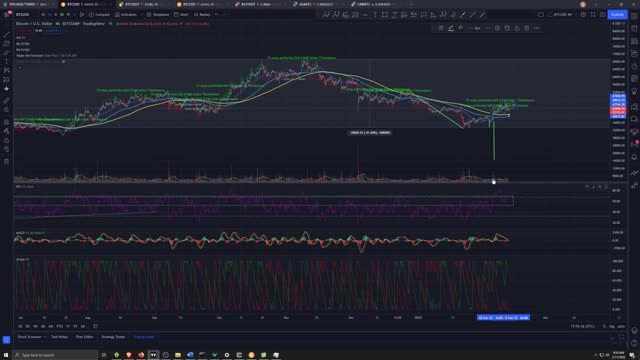The image size is (640, 360).
Task: Lock the selected drawing via padlock icon
Action: [x=517, y=28]
